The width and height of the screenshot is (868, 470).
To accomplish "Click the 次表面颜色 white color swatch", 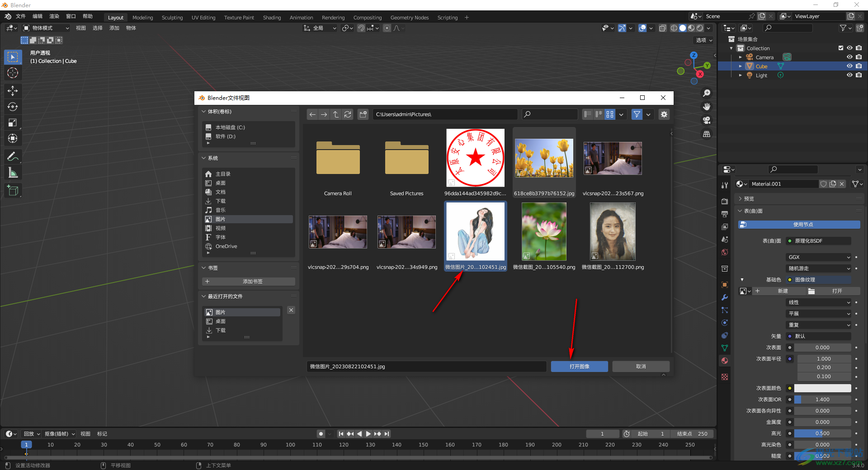I will coord(822,388).
